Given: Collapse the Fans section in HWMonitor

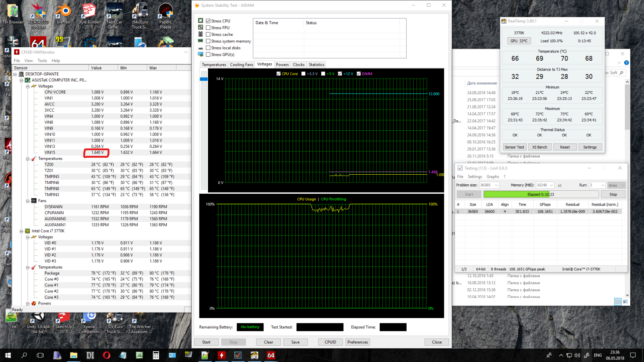Looking at the screenshot, I should [28, 201].
